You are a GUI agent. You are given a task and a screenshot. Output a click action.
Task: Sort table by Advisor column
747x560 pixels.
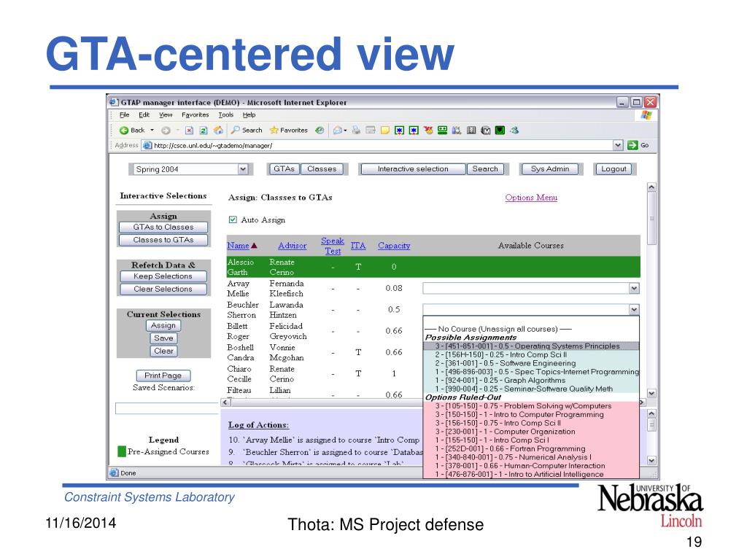[x=292, y=246]
